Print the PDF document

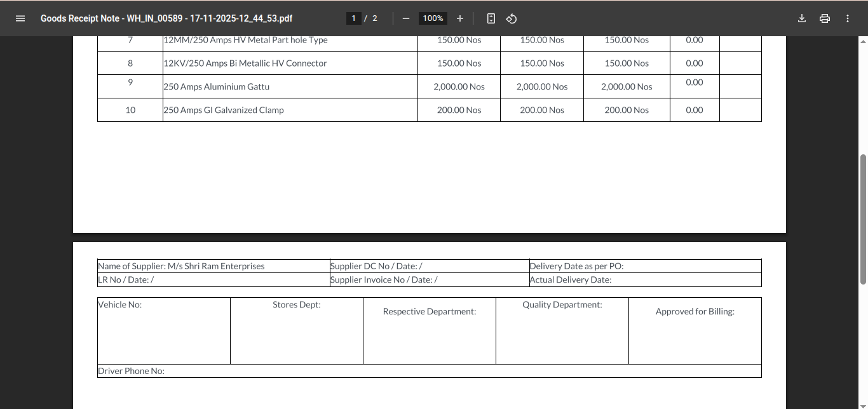tap(825, 18)
